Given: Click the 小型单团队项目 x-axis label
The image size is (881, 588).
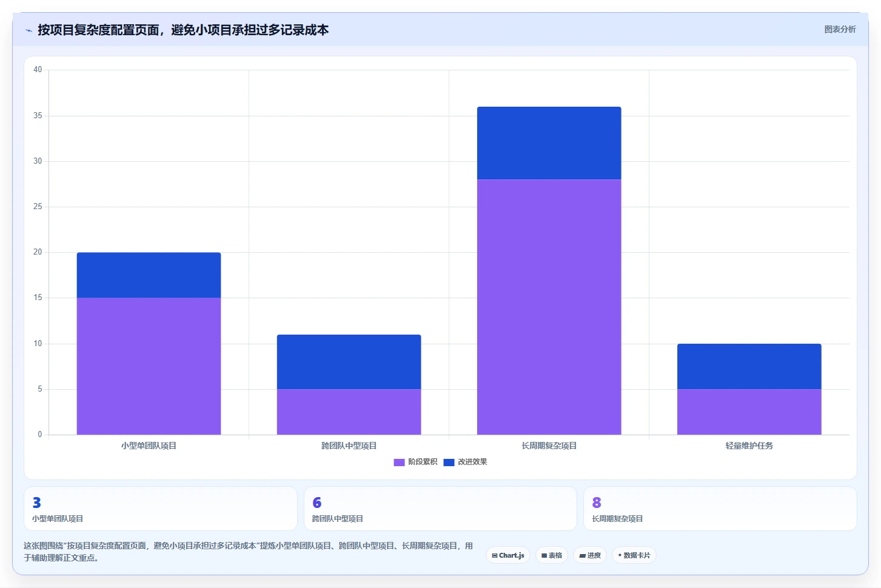Looking at the screenshot, I should pyautogui.click(x=149, y=446).
